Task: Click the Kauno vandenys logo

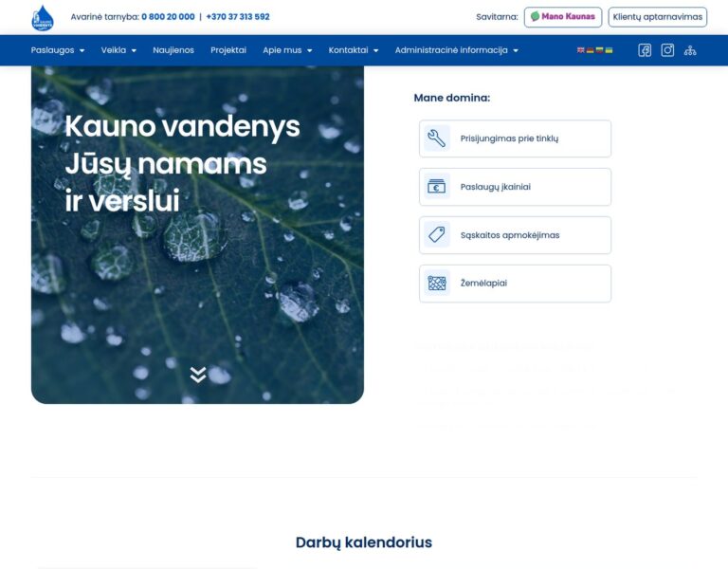Action: [43, 17]
